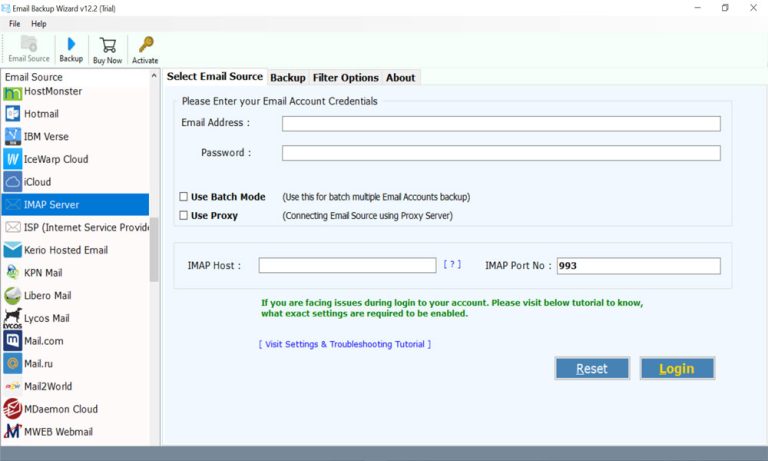
Task: Select the Hotmail icon
Action: point(13,114)
